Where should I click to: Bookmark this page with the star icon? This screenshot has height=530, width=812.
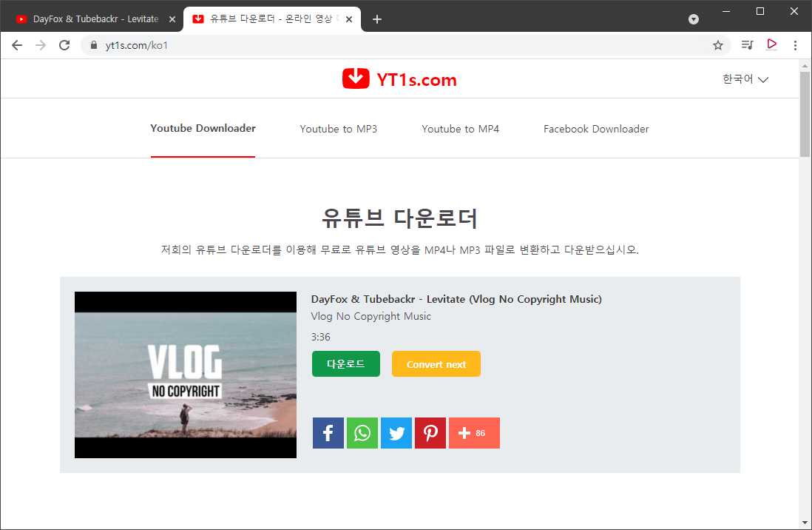[x=718, y=45]
